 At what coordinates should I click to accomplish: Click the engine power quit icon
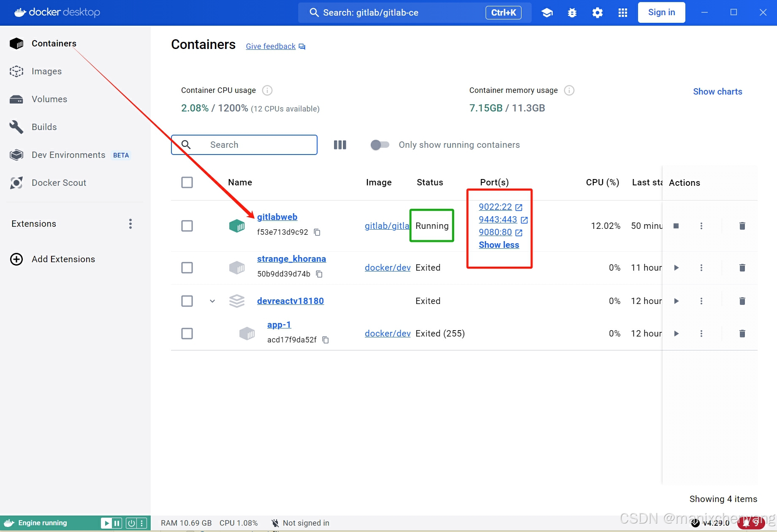131,524
